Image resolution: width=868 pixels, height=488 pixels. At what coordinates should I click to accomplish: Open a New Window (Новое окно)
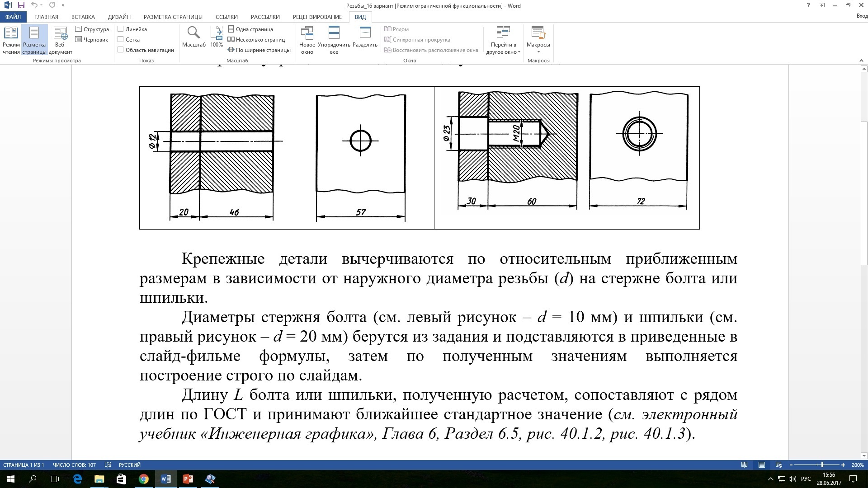307,40
